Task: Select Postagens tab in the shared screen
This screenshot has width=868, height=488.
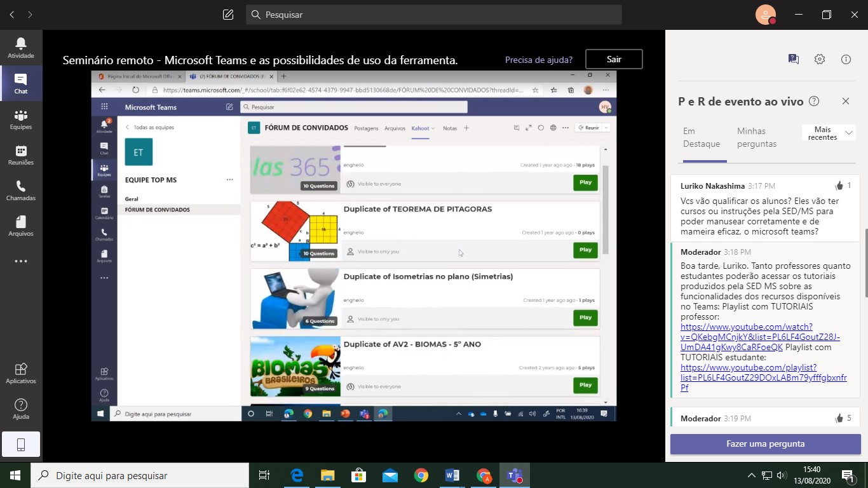Action: [366, 128]
